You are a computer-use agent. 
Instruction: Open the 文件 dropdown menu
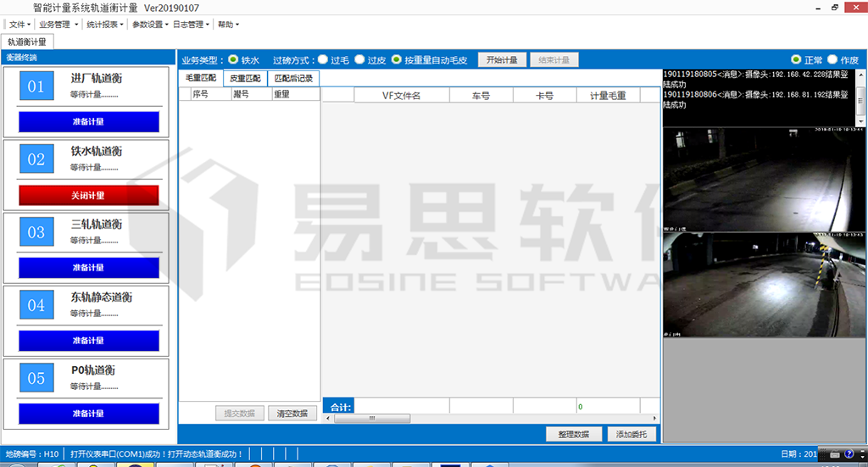[19, 25]
